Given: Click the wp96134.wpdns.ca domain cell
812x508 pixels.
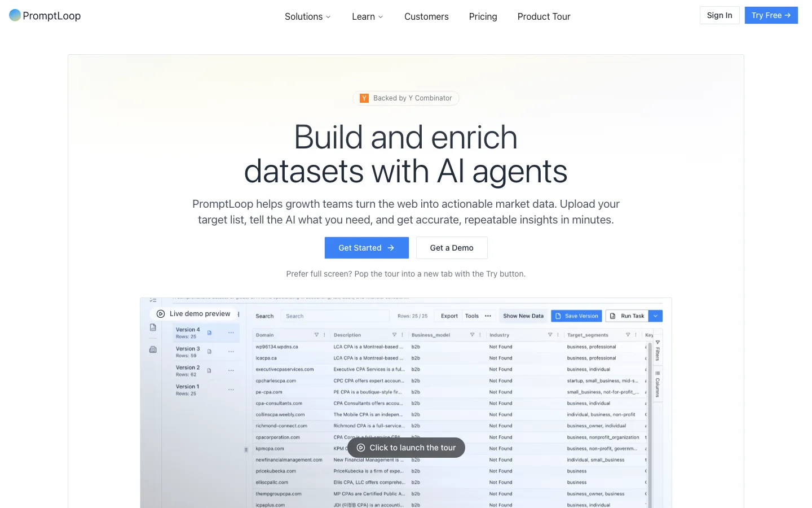Looking at the screenshot, I should point(277,347).
